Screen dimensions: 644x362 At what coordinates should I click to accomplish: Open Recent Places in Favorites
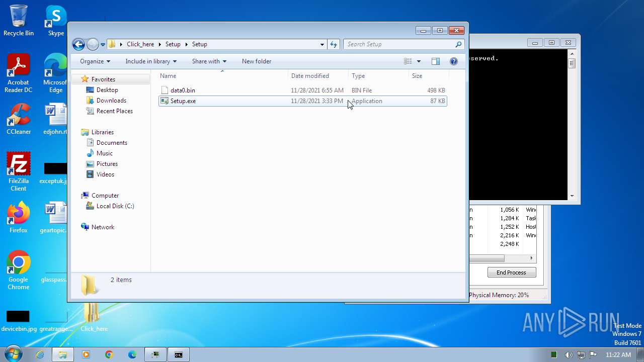click(115, 111)
